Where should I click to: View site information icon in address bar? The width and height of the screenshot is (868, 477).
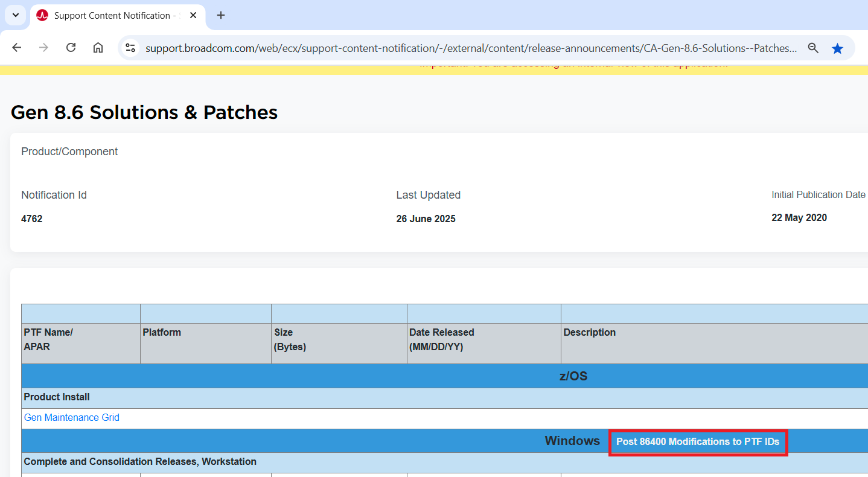(130, 48)
